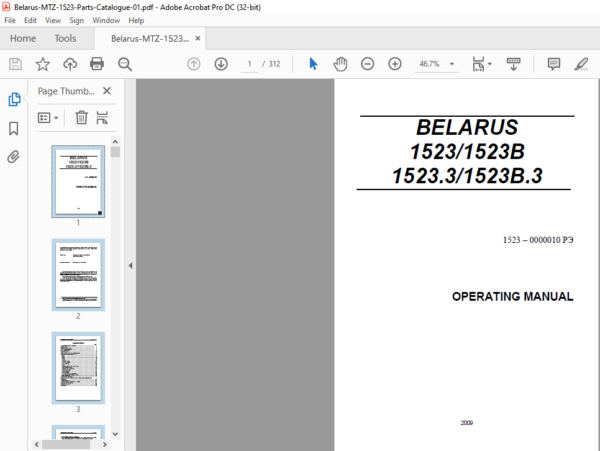The image size is (600, 451).
Task: Click the upload to cloud icon
Action: click(70, 64)
